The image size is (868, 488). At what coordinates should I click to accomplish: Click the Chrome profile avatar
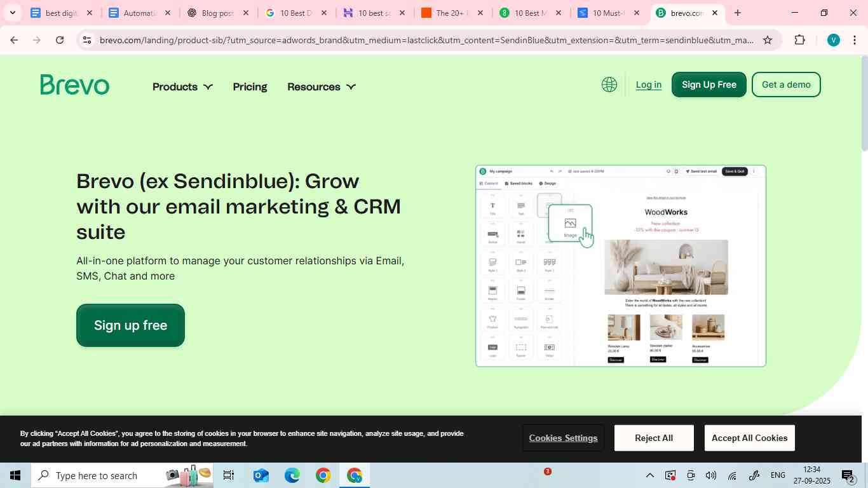coord(833,40)
